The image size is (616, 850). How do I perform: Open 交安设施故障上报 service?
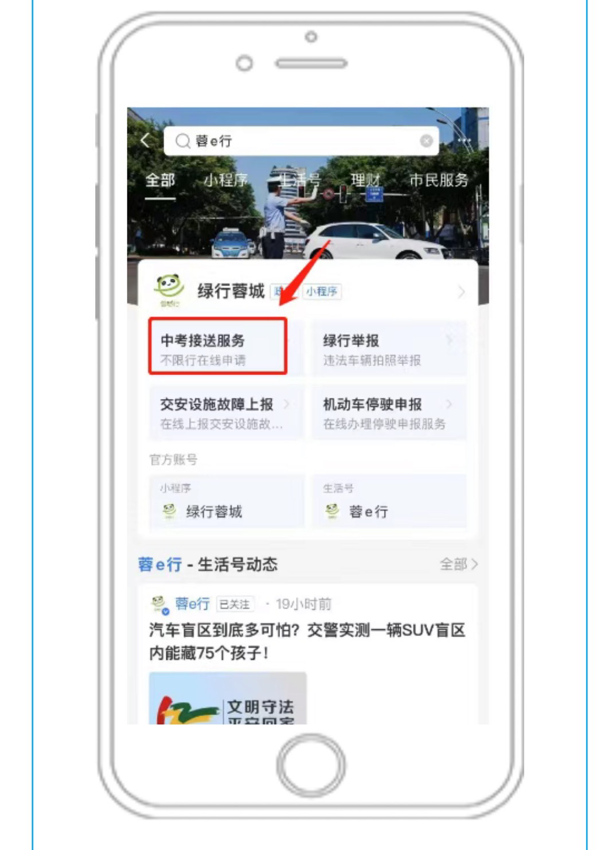[x=226, y=412]
